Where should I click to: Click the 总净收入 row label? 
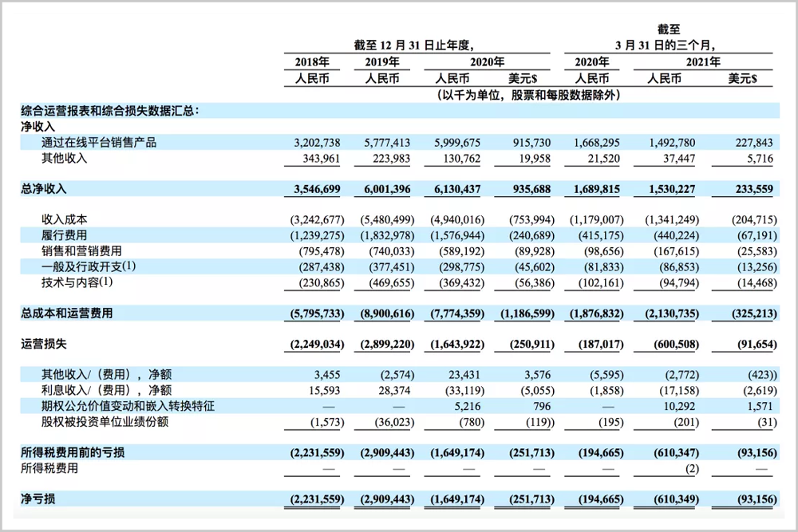(43, 189)
